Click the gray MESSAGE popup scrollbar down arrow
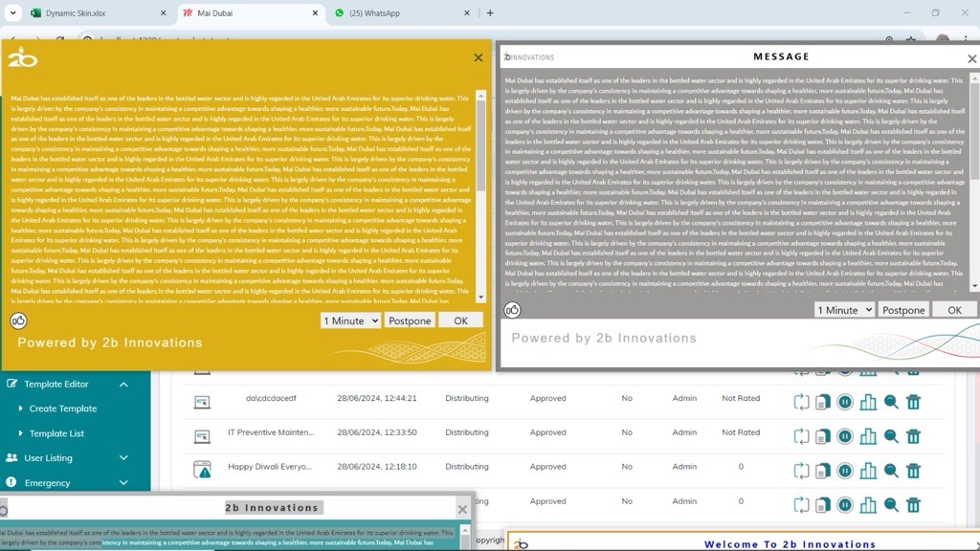Viewport: 980px width, 551px height. tap(975, 286)
